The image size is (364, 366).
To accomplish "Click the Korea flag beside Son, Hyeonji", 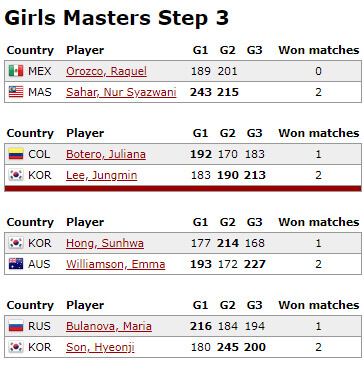I will pyautogui.click(x=16, y=347).
